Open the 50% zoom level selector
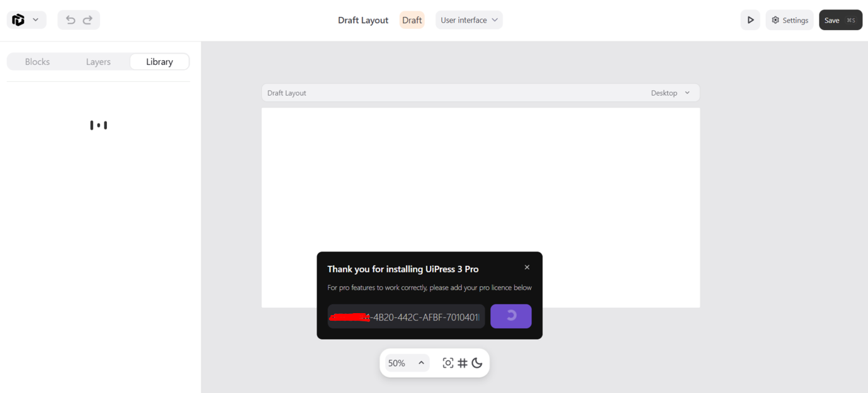Screen dimensions: 868x393 click(407, 363)
